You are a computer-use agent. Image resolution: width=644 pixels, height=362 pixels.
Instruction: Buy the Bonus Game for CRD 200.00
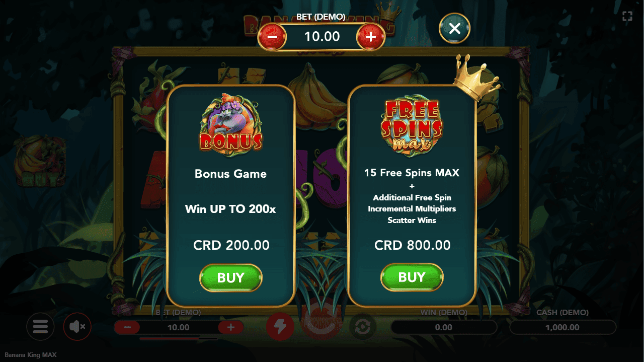coord(231,278)
